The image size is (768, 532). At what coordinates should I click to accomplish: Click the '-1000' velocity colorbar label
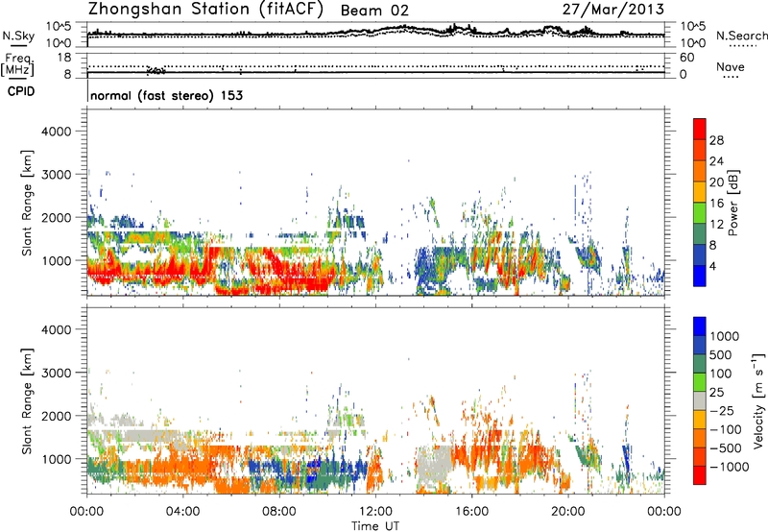[730, 467]
